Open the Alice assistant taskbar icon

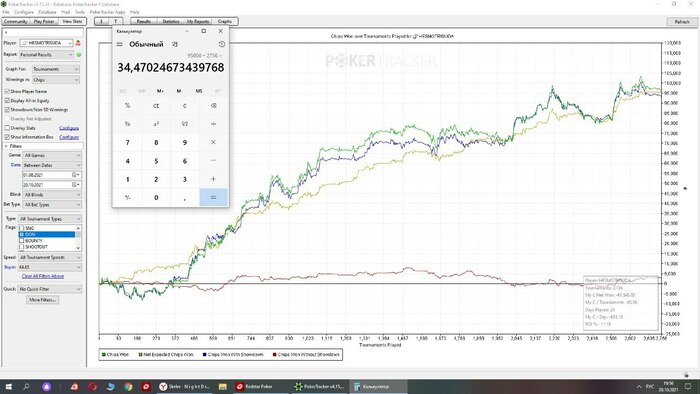click(x=47, y=386)
